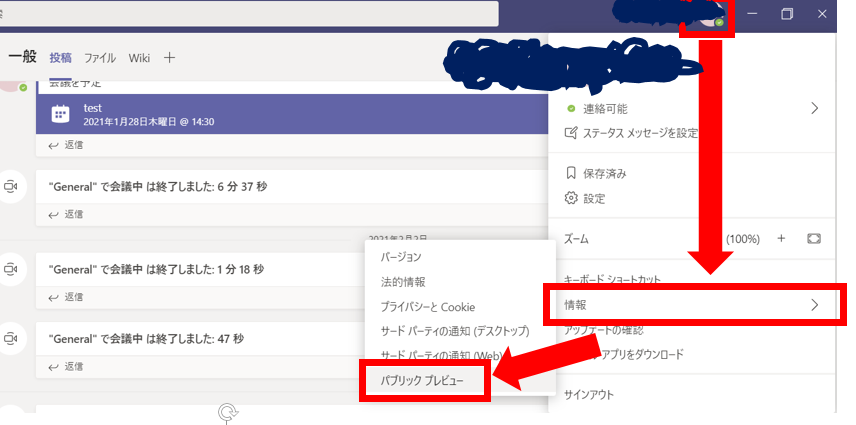The image size is (856, 425).
Task: Close the Teams window
Action: [x=822, y=14]
